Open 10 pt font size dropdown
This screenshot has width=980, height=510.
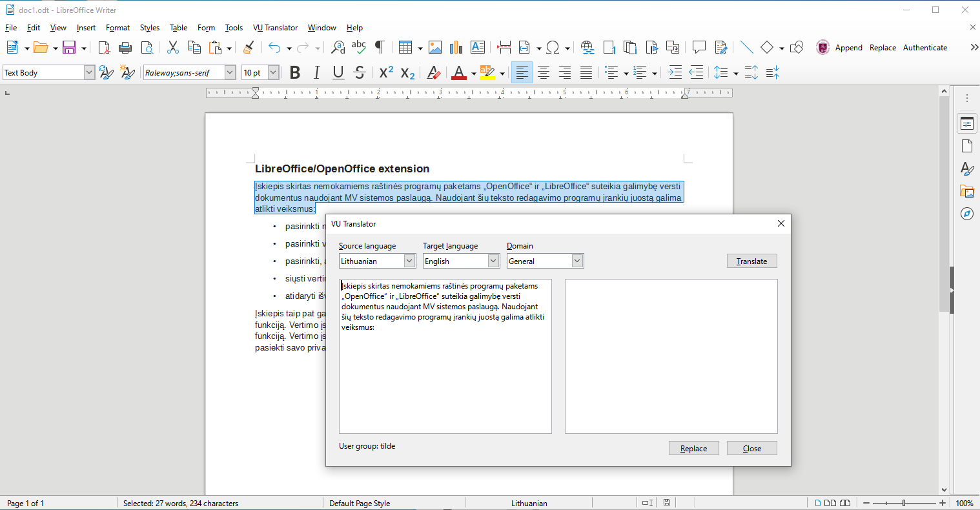pyautogui.click(x=273, y=72)
